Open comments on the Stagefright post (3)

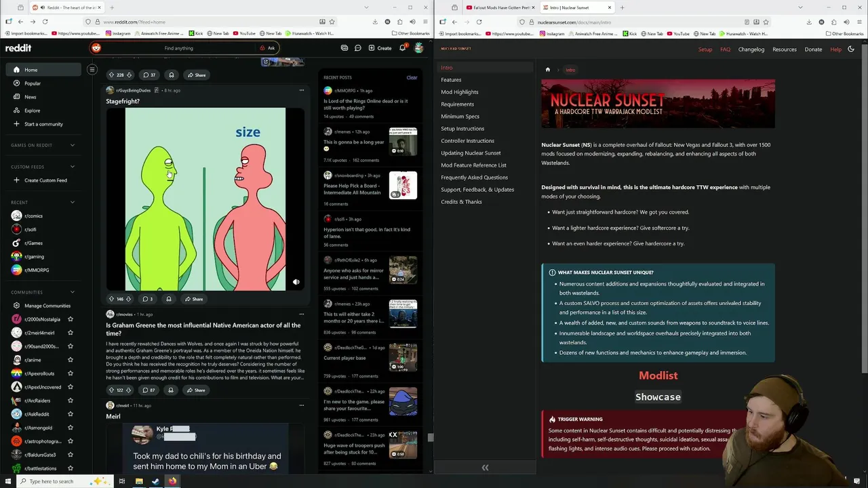(x=147, y=299)
